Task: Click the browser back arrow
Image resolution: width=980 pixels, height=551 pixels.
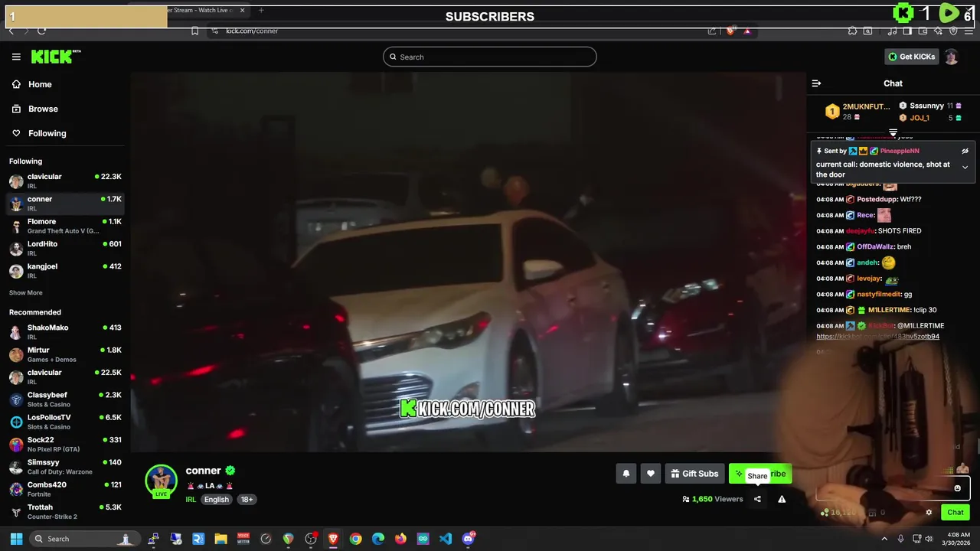Action: pos(11,31)
